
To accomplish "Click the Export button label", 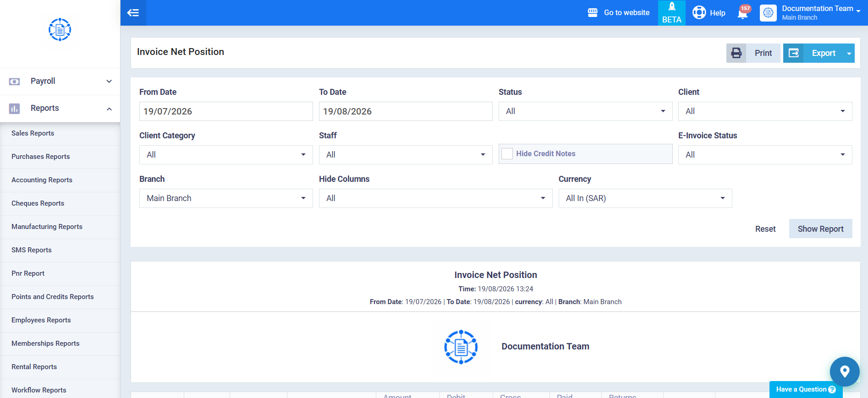I will point(824,53).
